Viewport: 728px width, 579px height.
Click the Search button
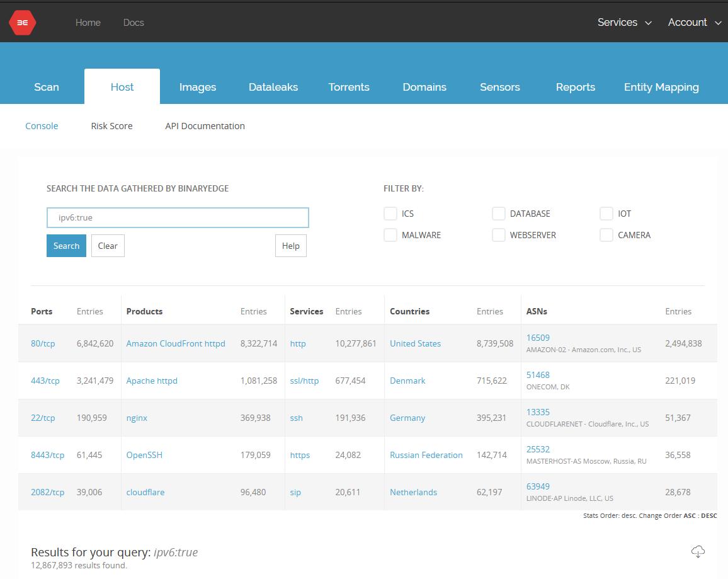[66, 246]
